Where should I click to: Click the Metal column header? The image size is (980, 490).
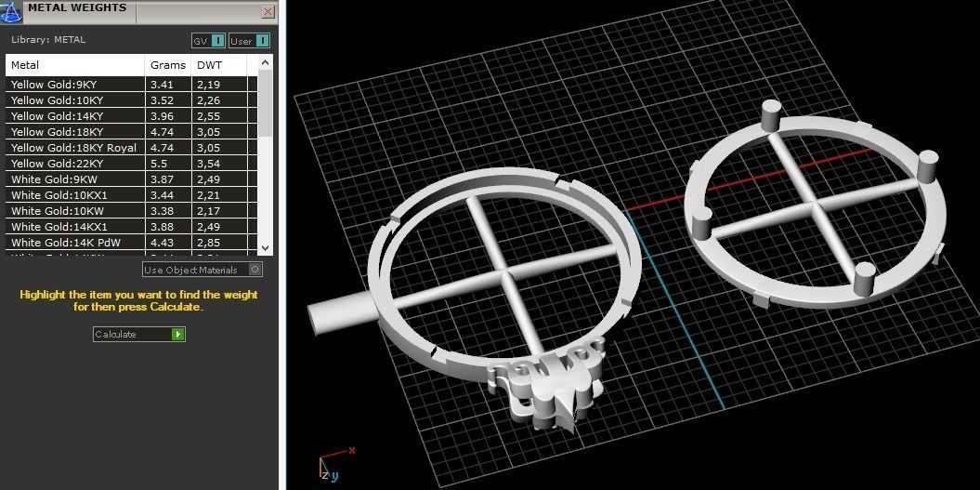tap(75, 65)
